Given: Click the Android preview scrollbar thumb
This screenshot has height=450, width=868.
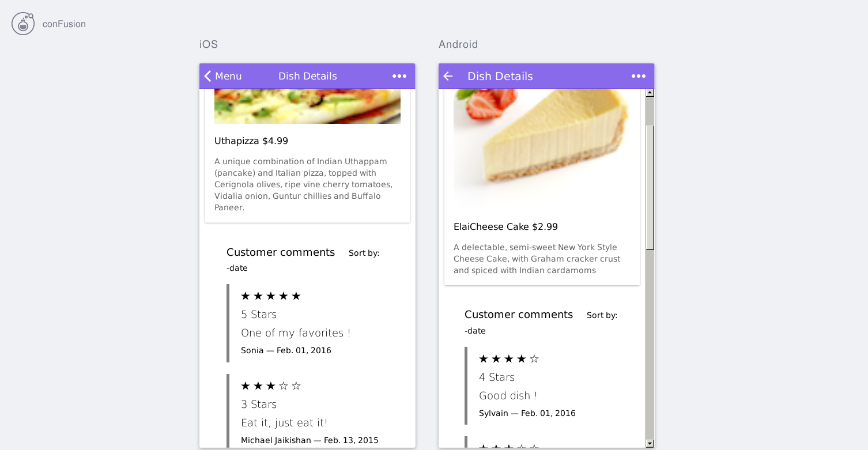Looking at the screenshot, I should tap(650, 187).
